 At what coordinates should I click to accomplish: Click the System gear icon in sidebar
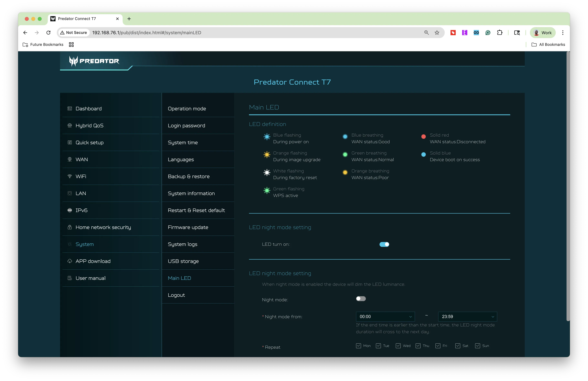[70, 244]
